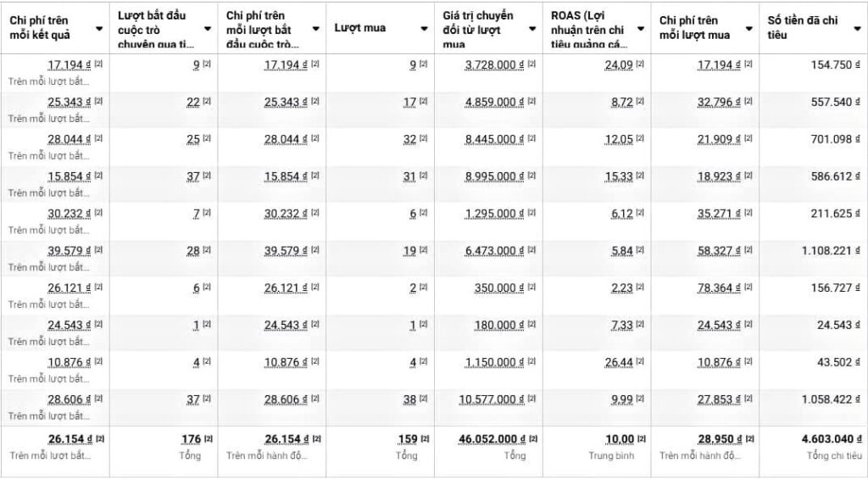Click the footnote marker beside 8.445.000 đ
Image resolution: width=868 pixels, height=480 pixels.
531,139
